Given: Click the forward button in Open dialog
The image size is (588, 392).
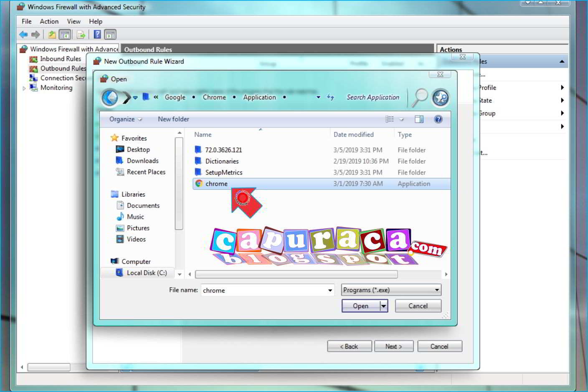Looking at the screenshot, I should pos(126,98).
